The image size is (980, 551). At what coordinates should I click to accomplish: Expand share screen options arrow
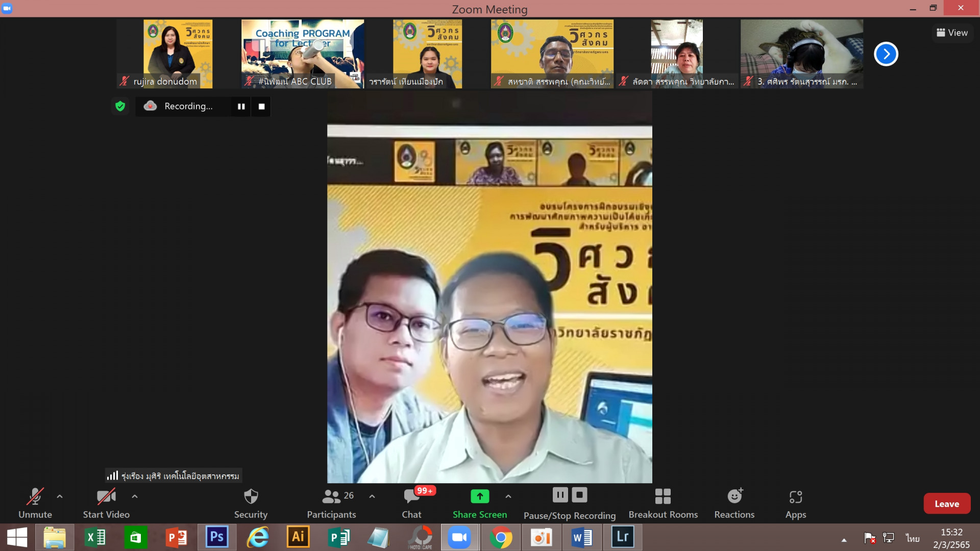[508, 496]
